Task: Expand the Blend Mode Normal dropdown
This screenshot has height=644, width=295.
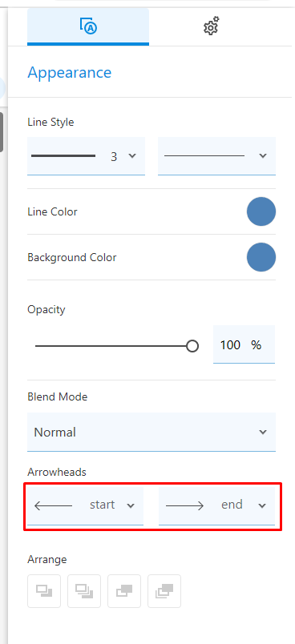Action: [x=152, y=432]
